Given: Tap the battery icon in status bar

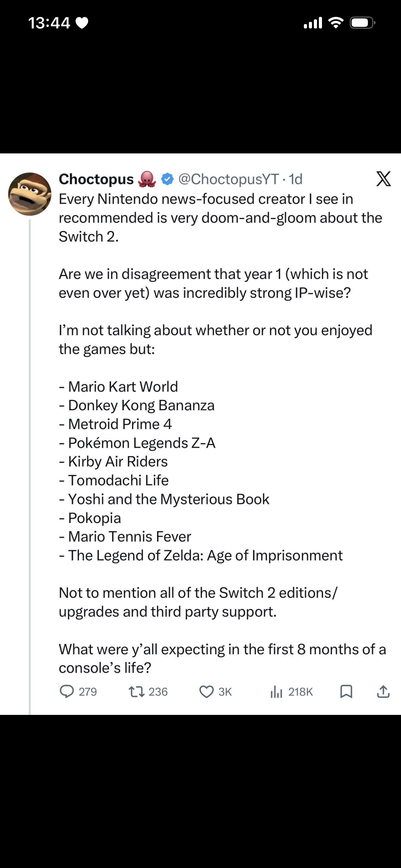Looking at the screenshot, I should [362, 23].
